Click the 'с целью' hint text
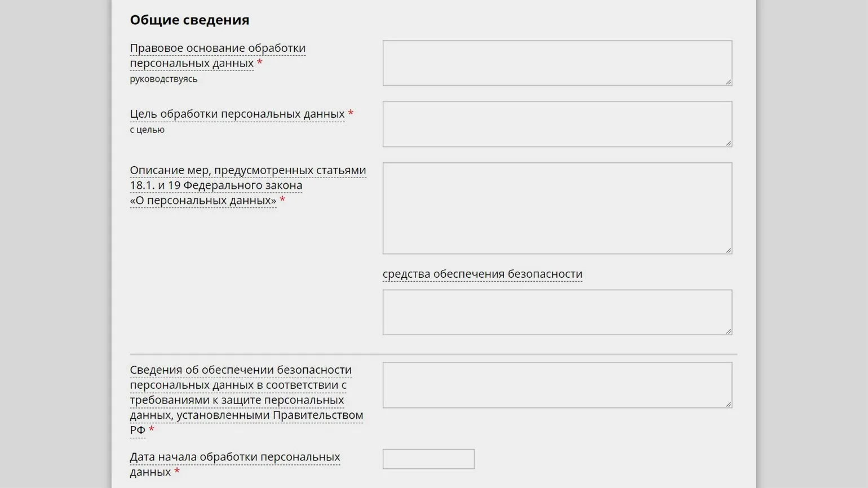Image resolution: width=868 pixels, height=488 pixels. [x=147, y=130]
